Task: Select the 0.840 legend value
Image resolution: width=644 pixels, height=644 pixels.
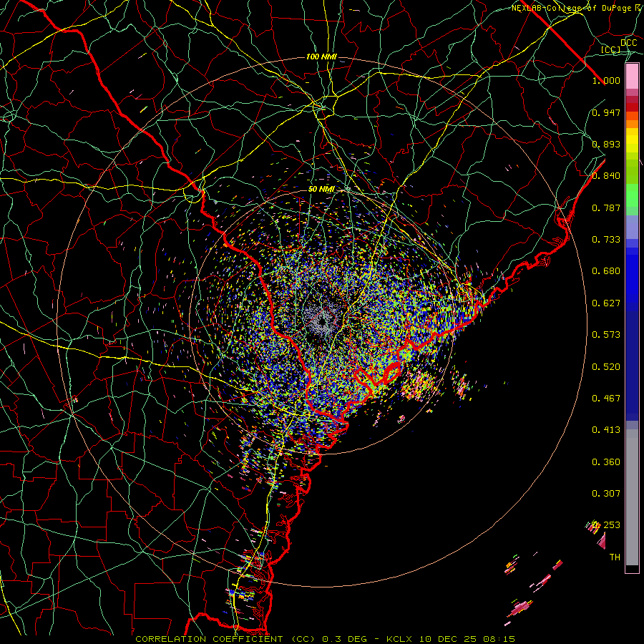Action: point(606,176)
